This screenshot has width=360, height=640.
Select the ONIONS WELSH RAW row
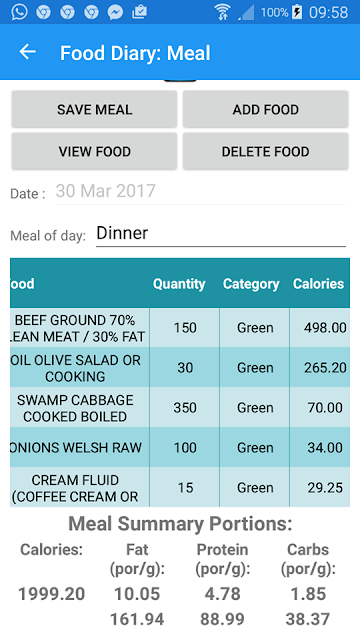[x=180, y=447]
